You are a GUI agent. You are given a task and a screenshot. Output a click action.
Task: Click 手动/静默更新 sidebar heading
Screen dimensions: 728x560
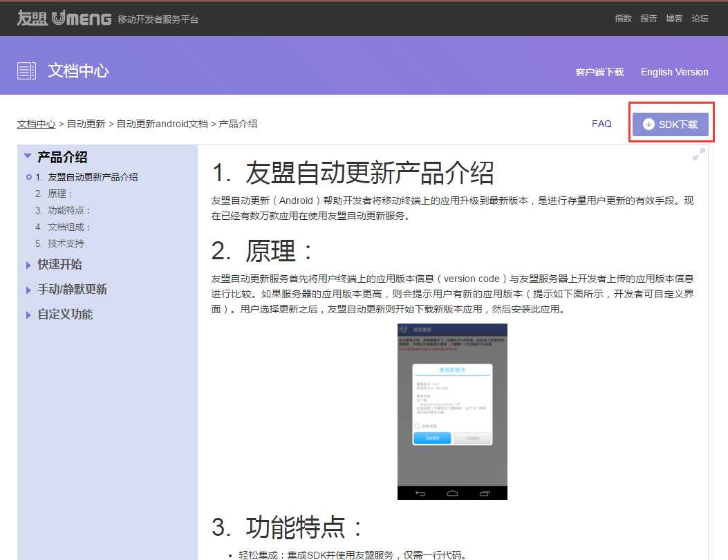coord(73,289)
